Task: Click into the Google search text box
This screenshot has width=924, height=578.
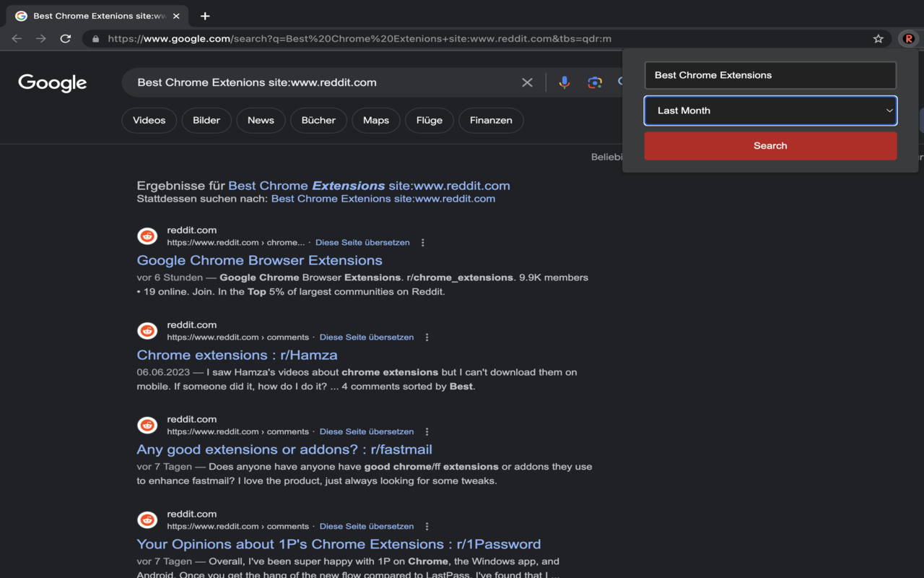Action: coord(325,82)
